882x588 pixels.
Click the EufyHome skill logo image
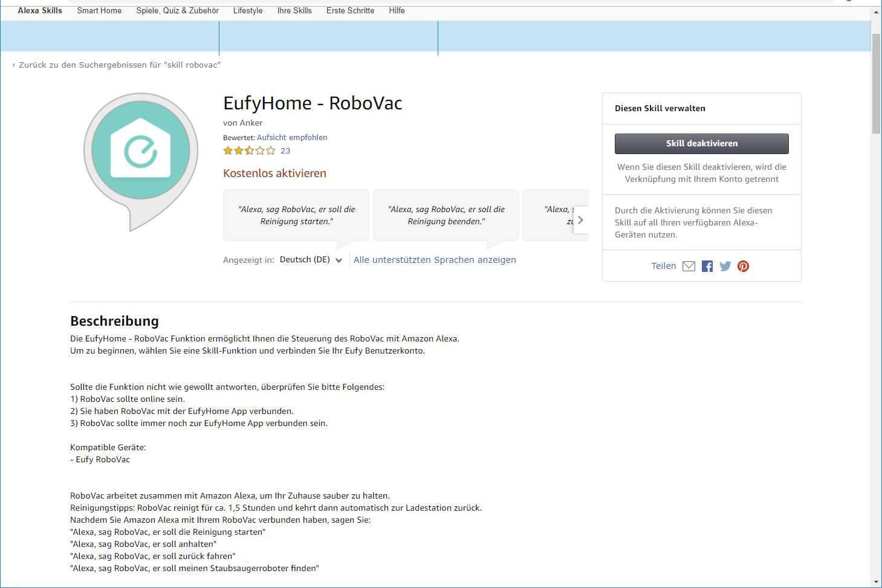(141, 162)
